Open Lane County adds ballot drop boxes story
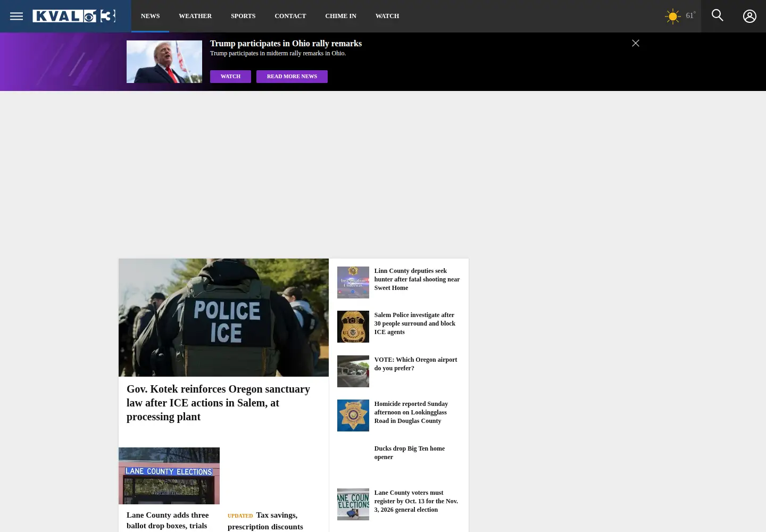The height and width of the screenshot is (532, 766). pyautogui.click(x=168, y=521)
